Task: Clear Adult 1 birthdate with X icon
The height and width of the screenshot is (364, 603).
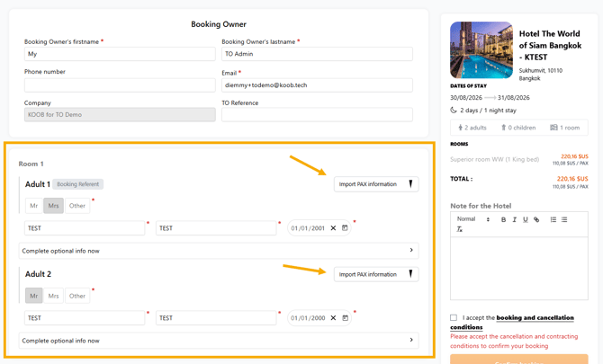Action: click(x=333, y=228)
